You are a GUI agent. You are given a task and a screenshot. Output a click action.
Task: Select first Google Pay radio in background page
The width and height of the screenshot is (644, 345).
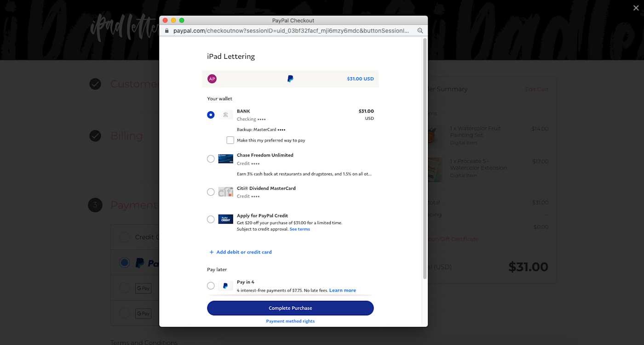(124, 288)
